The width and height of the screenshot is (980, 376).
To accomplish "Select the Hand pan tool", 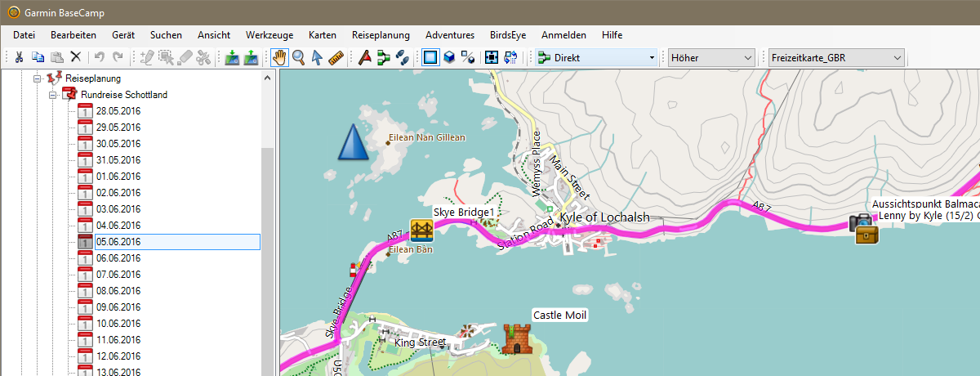I will coord(279,57).
